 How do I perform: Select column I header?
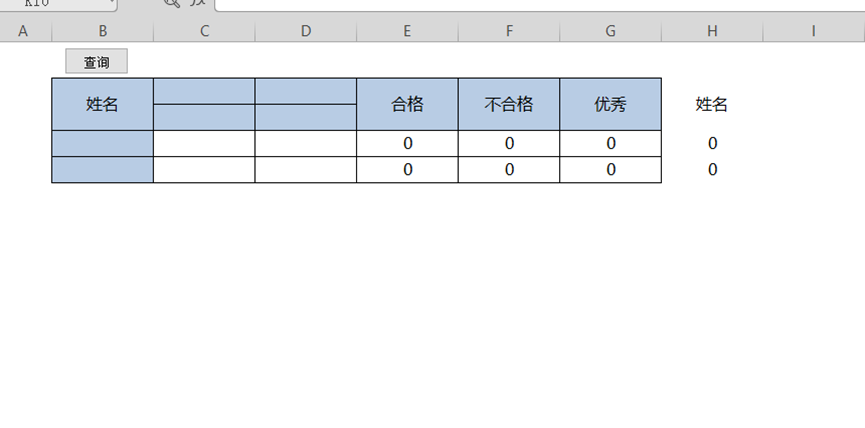(813, 31)
